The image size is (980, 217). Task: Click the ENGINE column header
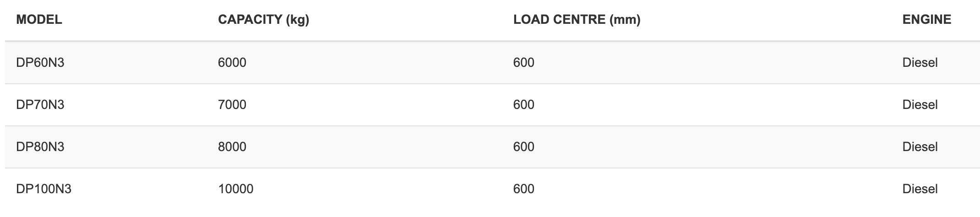927,20
